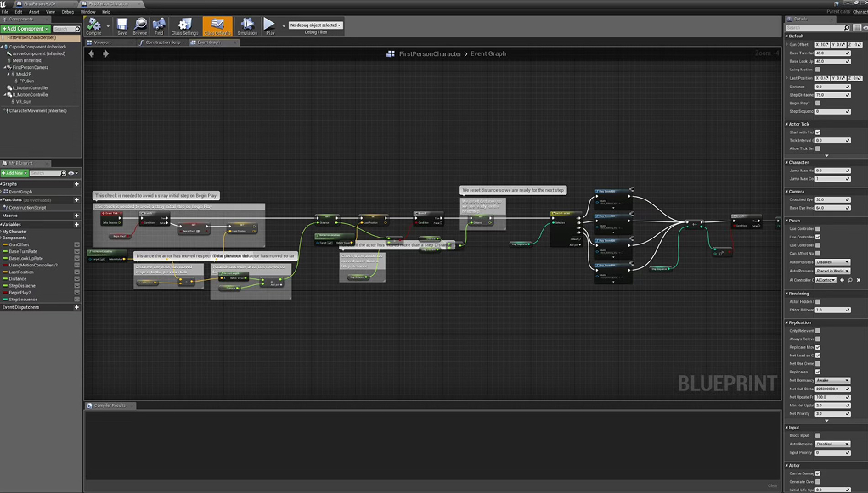868x493 pixels.
Task: Collapse the FirstPersonCamera tree node
Action: tap(5, 68)
